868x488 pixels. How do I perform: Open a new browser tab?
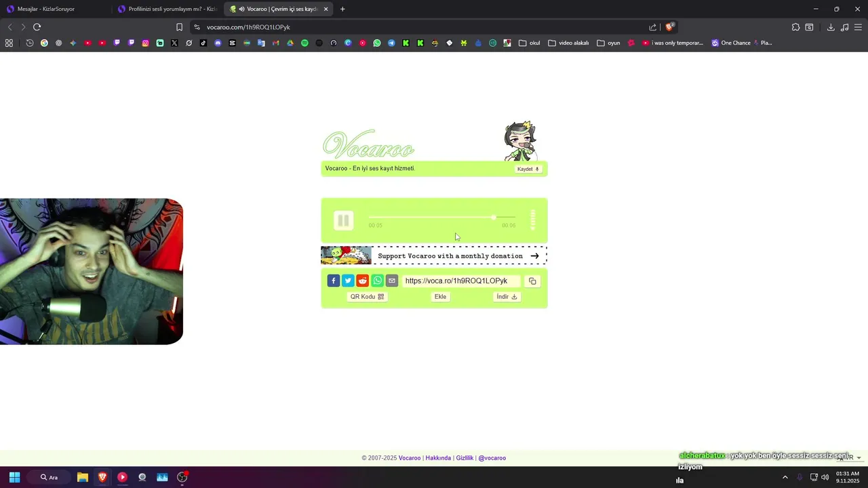[x=342, y=9]
